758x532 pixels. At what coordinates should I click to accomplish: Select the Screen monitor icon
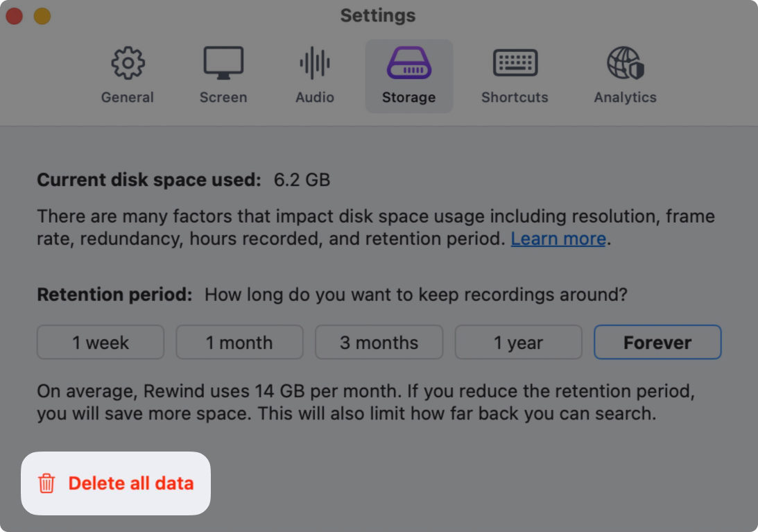223,63
